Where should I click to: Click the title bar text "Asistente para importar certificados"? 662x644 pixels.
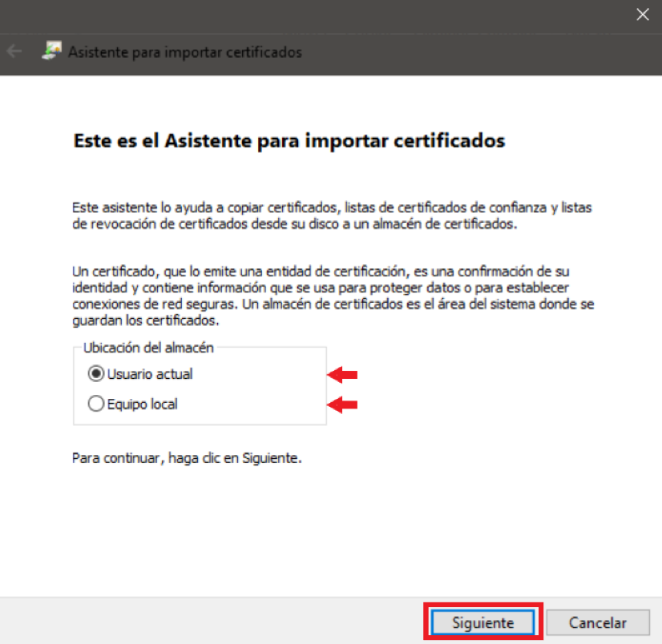coord(184,52)
